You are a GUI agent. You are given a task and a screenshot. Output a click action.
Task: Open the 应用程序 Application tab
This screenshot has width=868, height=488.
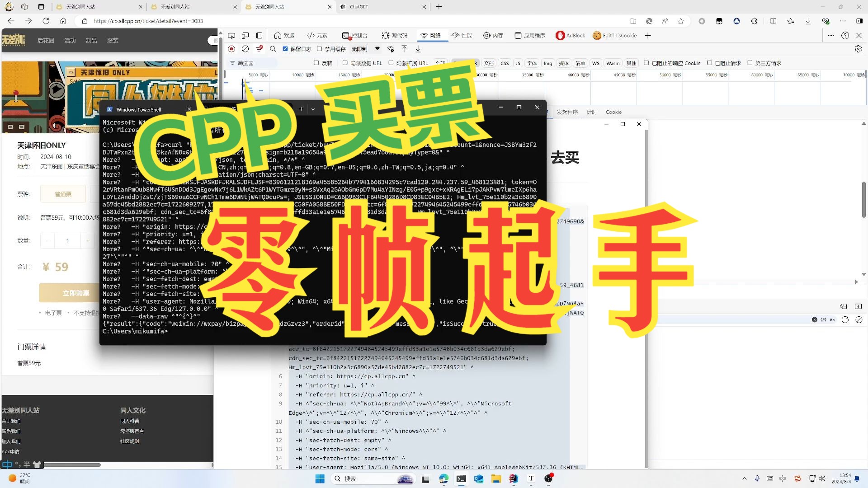point(530,35)
